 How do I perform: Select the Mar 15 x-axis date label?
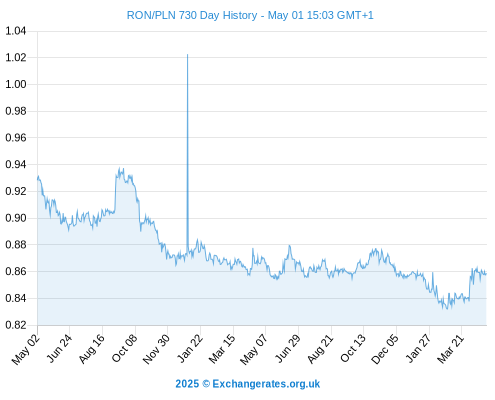(x=222, y=349)
